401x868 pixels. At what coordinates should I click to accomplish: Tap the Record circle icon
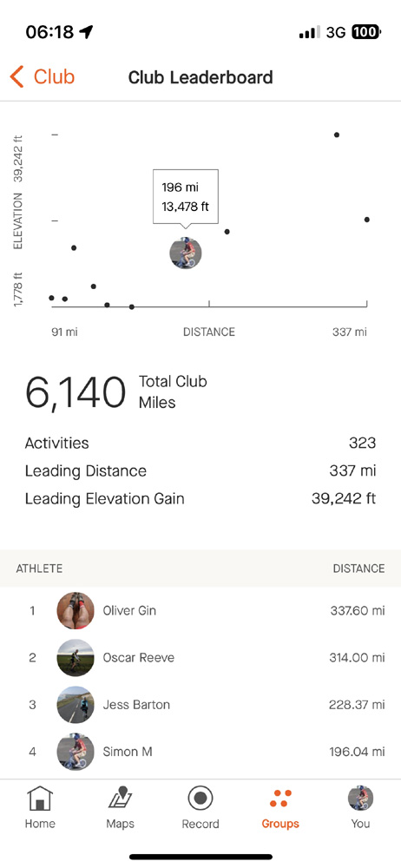tap(200, 799)
